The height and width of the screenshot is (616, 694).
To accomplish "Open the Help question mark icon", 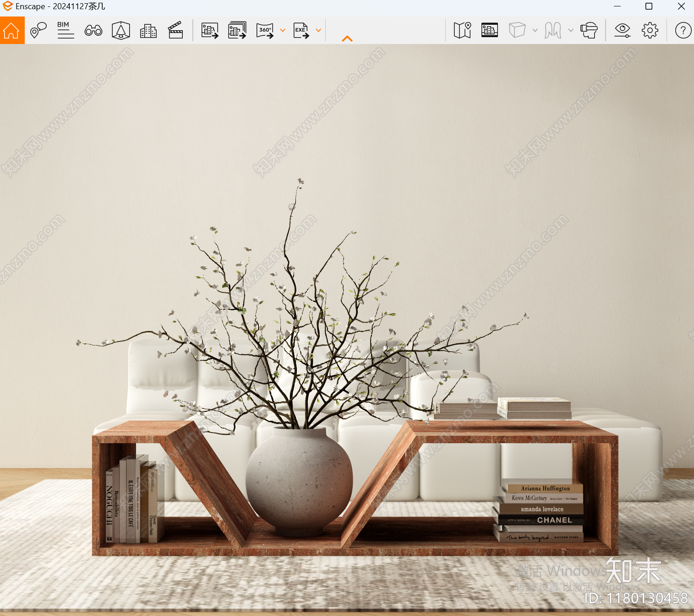I will point(683,30).
